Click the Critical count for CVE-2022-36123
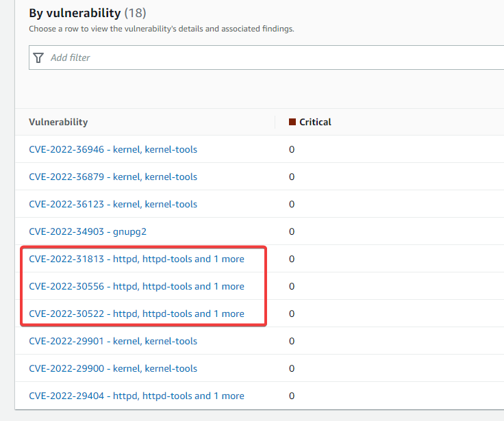This screenshot has height=421, width=504. tap(292, 204)
